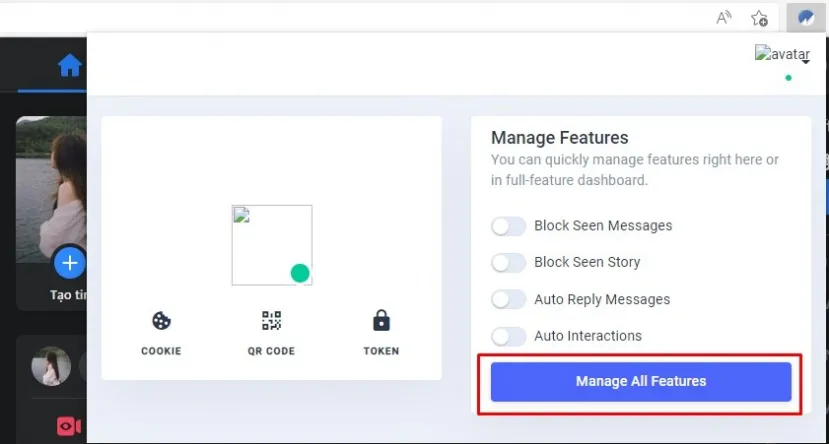Click the Token padlock icon
This screenshot has height=444, width=829.
tap(381, 321)
